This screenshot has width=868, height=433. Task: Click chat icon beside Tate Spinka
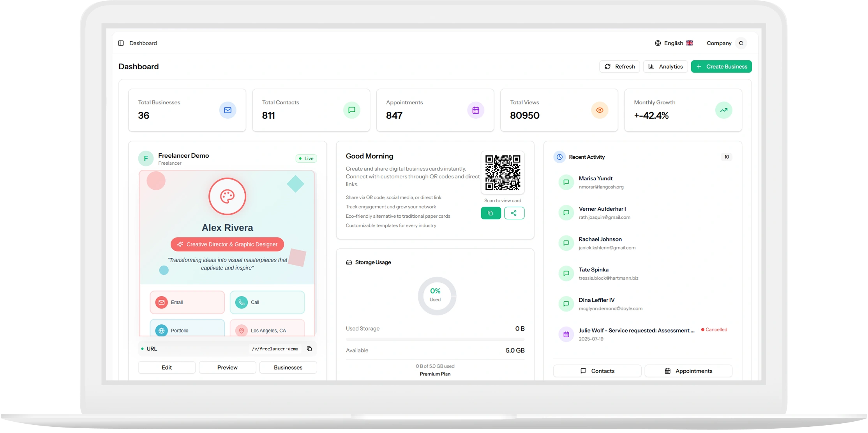pos(566,273)
